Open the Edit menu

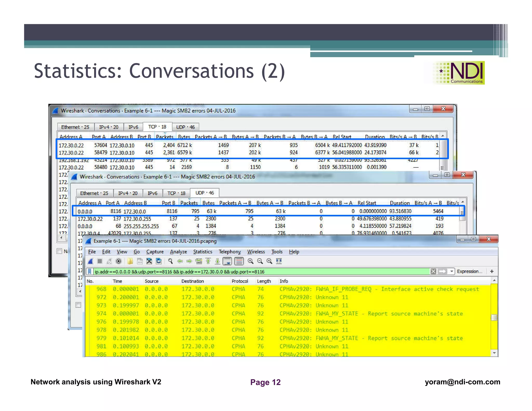pyautogui.click(x=106, y=252)
